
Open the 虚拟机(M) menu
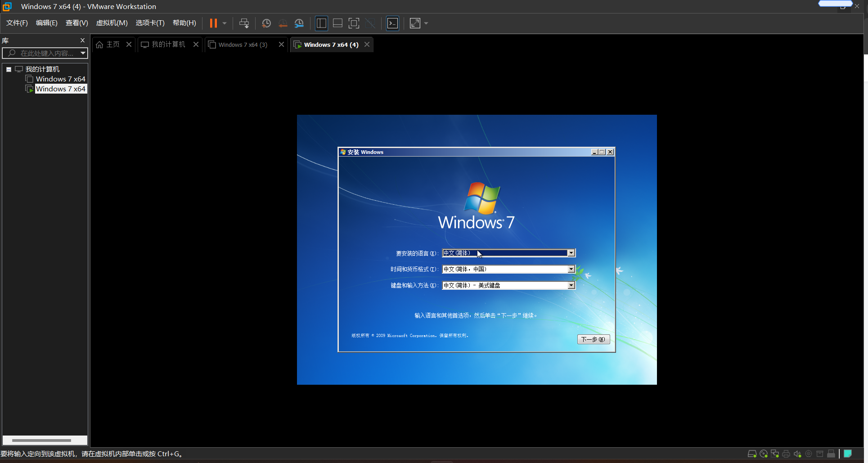coord(112,23)
